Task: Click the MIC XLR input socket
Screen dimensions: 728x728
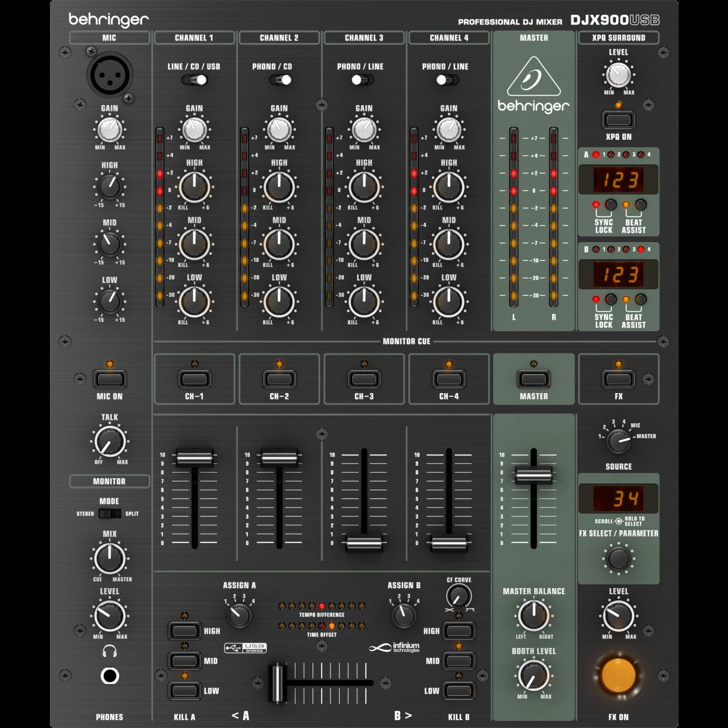Action: (110, 74)
